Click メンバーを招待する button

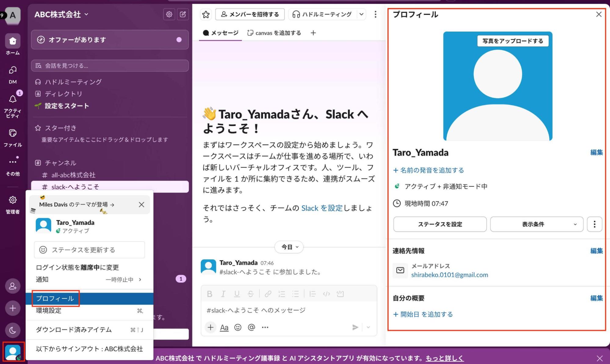pos(250,14)
